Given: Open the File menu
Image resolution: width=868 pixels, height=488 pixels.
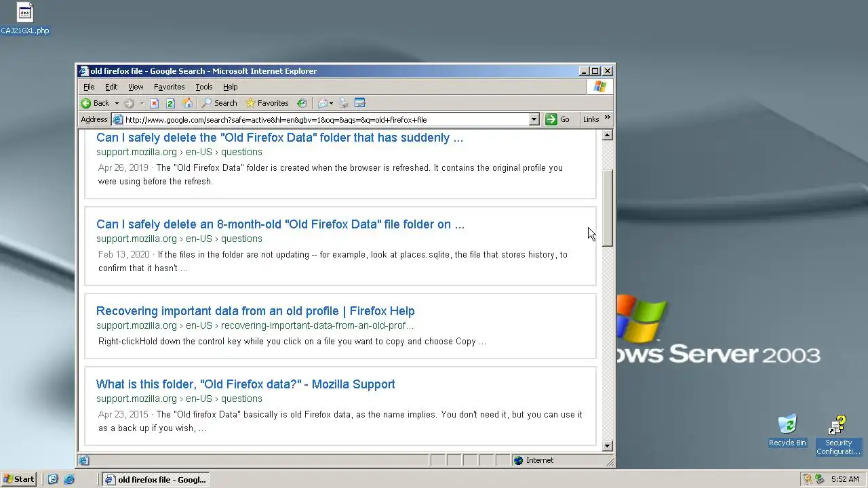Looking at the screenshot, I should point(89,87).
